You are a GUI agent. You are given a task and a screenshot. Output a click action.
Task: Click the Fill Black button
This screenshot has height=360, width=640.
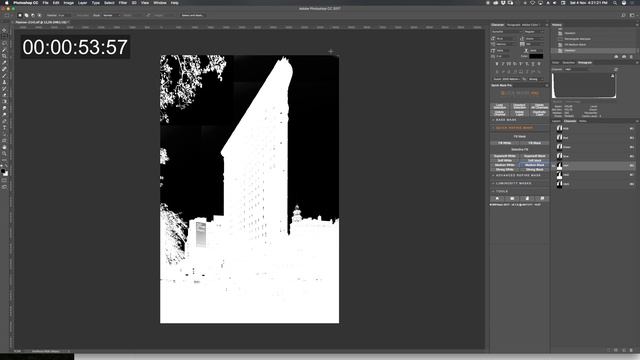click(534, 143)
